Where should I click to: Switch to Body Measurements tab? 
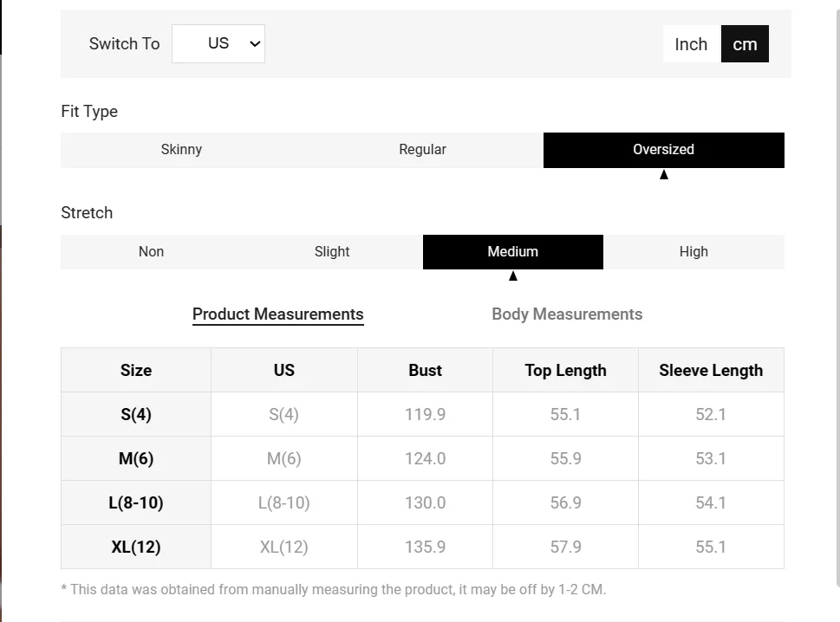(567, 314)
